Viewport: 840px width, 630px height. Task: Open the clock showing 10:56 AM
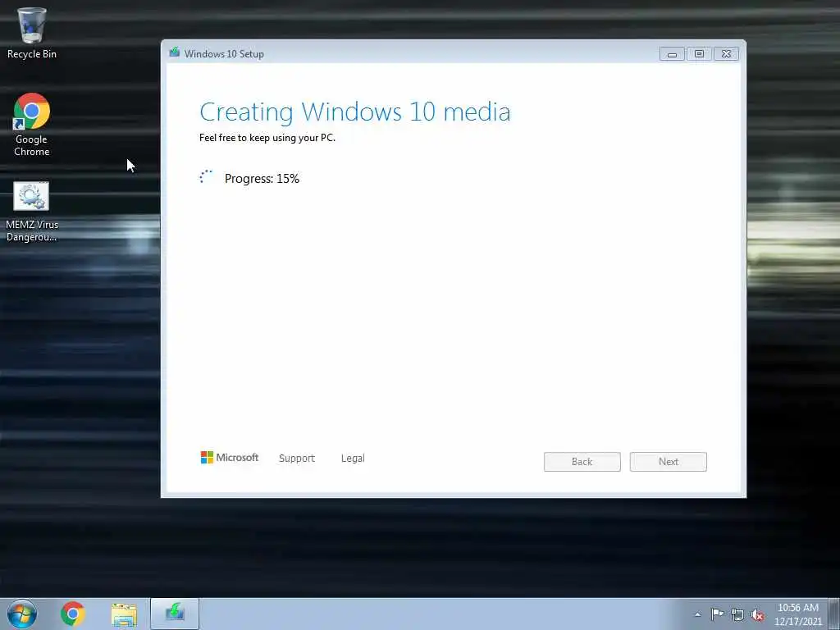pos(798,614)
